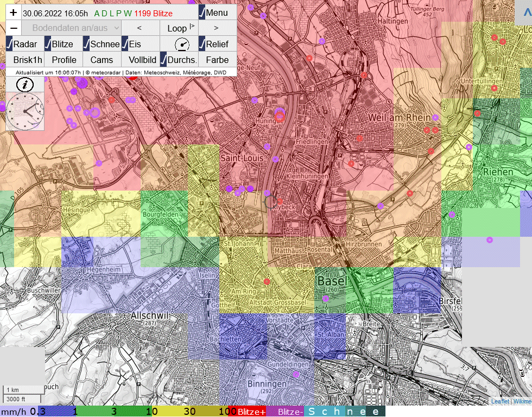Image resolution: width=532 pixels, height=417 pixels.
Task: Zoom out with the minus button
Action: point(14,28)
